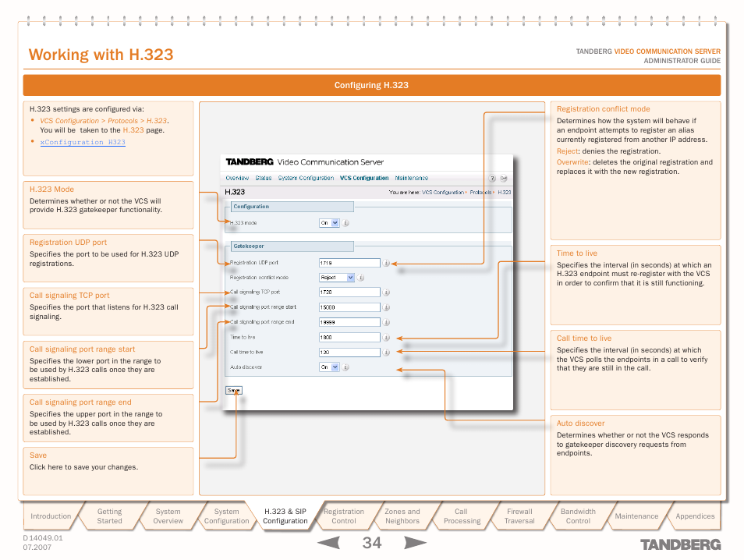Open the Overview menu
This screenshot has width=744, height=560.
[237, 178]
